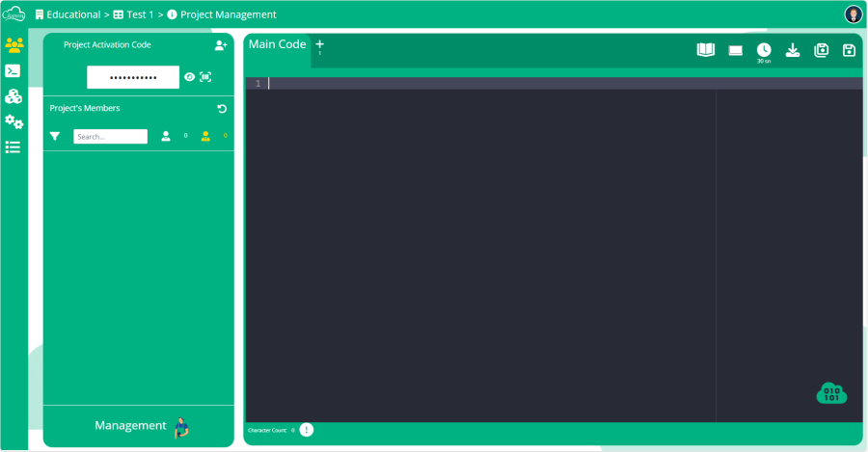Go to the Test 1 breadcrumb

(133, 14)
